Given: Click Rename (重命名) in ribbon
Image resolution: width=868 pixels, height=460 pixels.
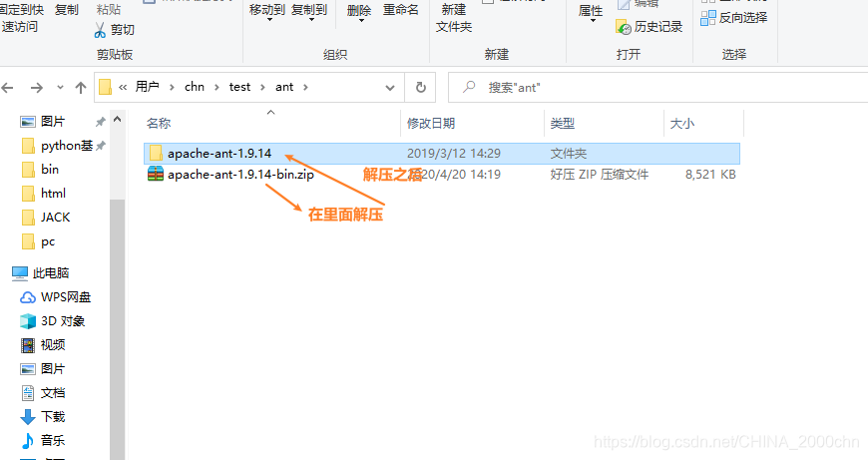Looking at the screenshot, I should 401,10.
